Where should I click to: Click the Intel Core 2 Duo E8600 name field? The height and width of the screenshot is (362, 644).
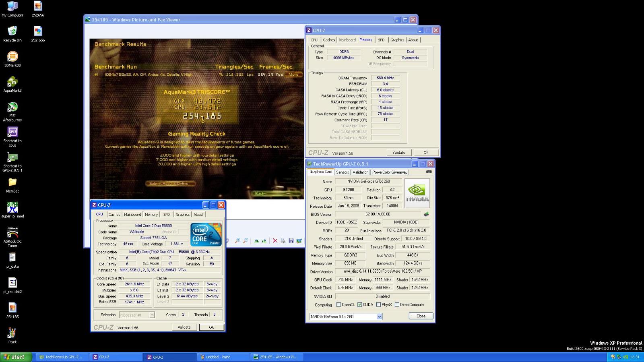(153, 226)
